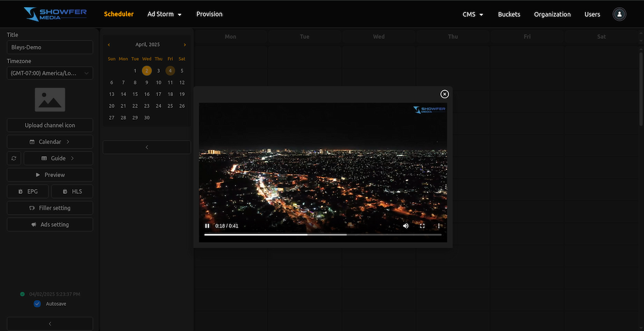The width and height of the screenshot is (644, 331).
Task: Collapse the left sidebar panel
Action: [x=49, y=324]
